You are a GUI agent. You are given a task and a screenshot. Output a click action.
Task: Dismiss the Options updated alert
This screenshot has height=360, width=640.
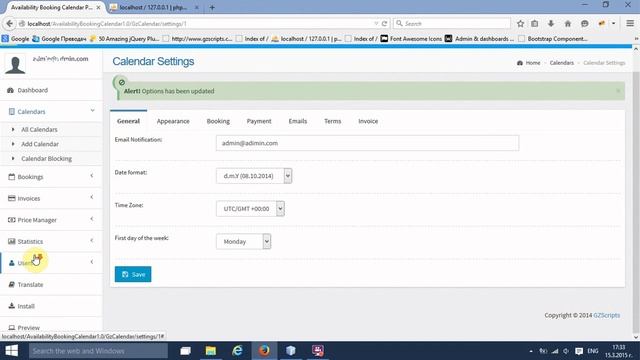(x=618, y=91)
